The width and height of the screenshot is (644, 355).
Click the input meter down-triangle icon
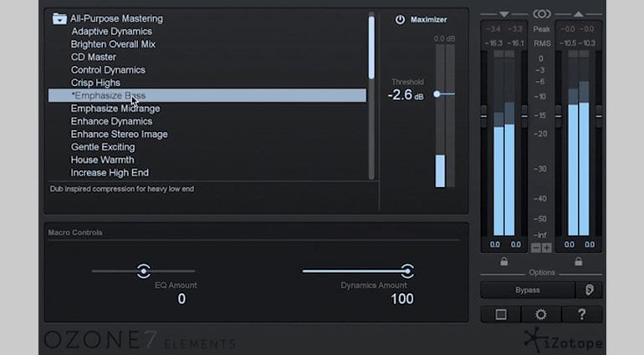(x=504, y=14)
